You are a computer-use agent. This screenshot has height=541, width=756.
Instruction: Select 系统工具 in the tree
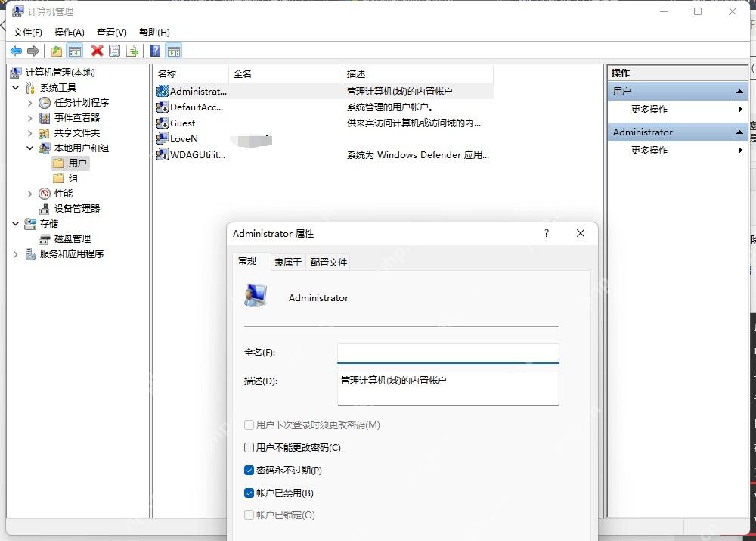click(58, 87)
